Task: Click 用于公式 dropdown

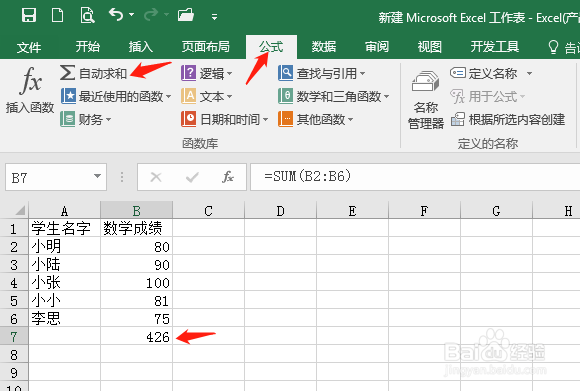Action: pyautogui.click(x=488, y=97)
